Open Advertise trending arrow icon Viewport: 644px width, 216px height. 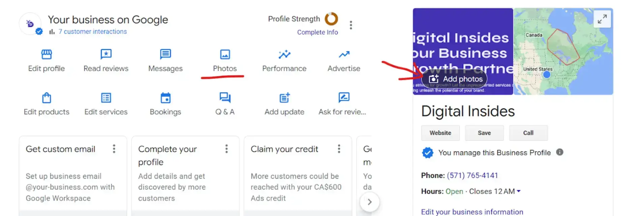344,54
